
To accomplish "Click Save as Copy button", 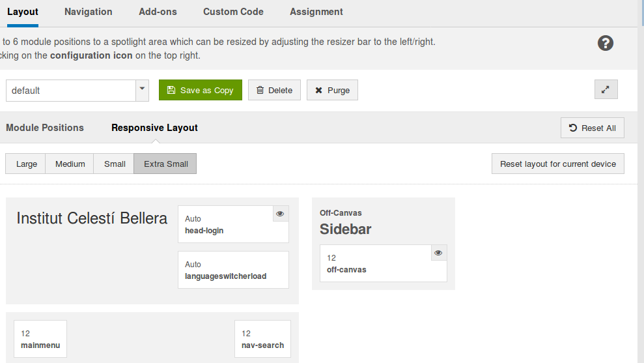I will point(200,90).
